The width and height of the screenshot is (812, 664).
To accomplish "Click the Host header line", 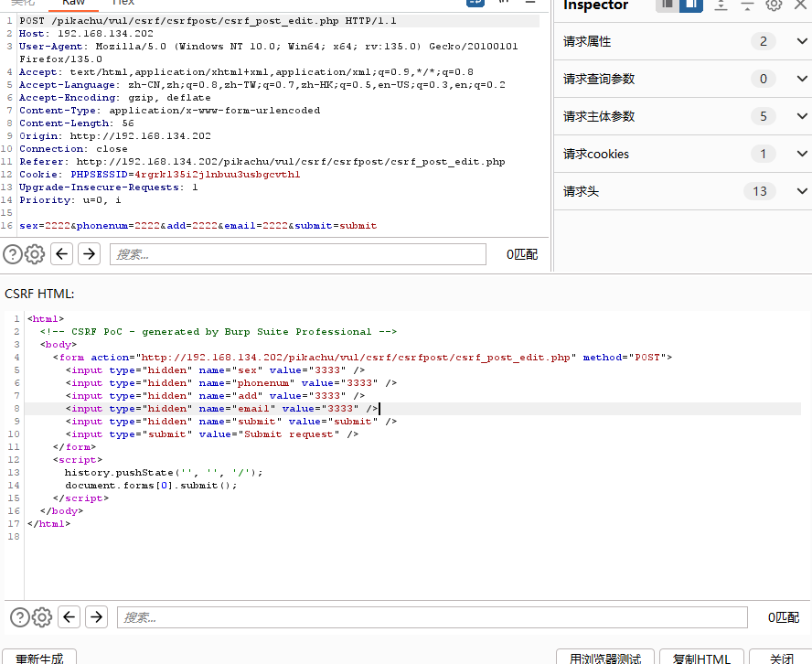I will point(86,34).
